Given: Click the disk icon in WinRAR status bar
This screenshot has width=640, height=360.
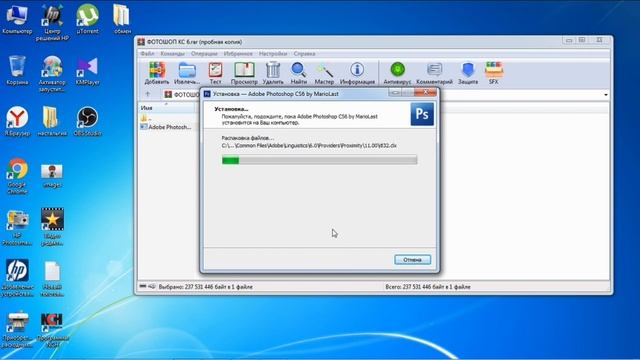Looking at the screenshot, I should pyautogui.click(x=142, y=287).
